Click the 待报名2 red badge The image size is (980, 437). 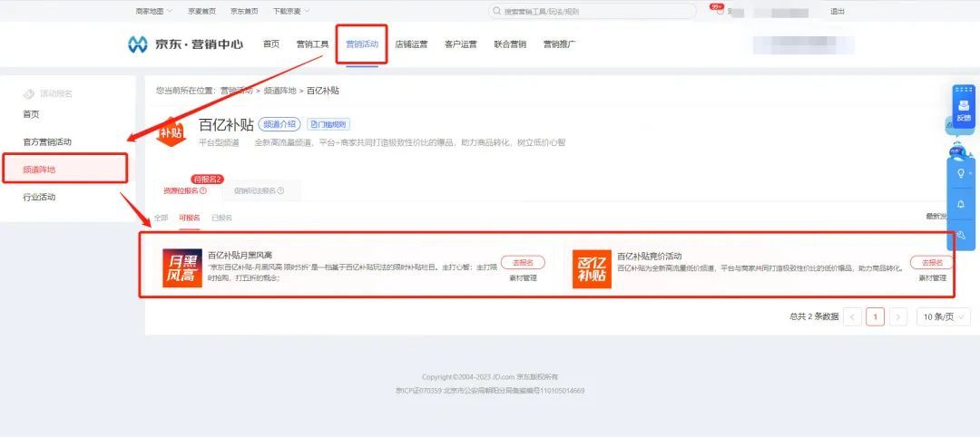click(208, 180)
